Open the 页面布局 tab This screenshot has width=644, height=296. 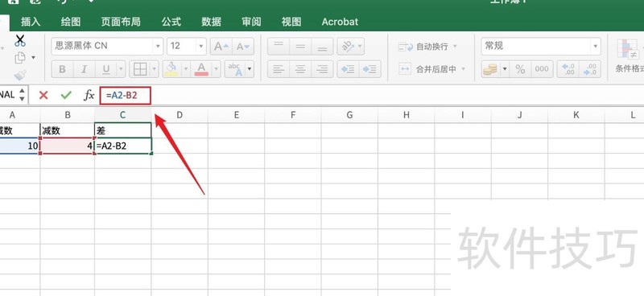pos(121,22)
